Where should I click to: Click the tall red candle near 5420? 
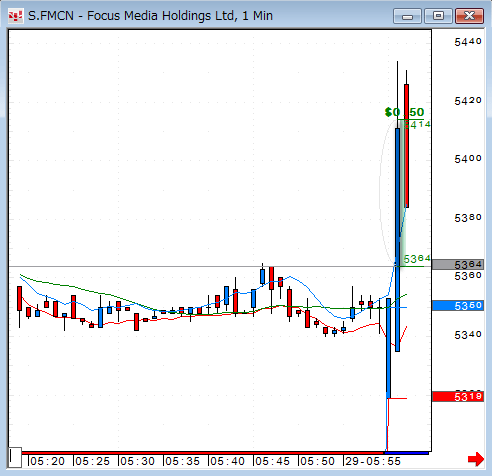pyautogui.click(x=406, y=146)
